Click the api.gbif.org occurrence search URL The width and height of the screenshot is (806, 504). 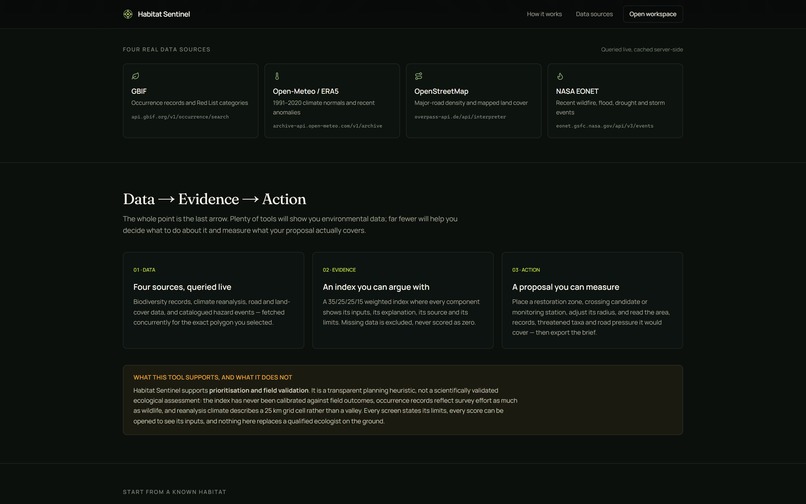[180, 117]
